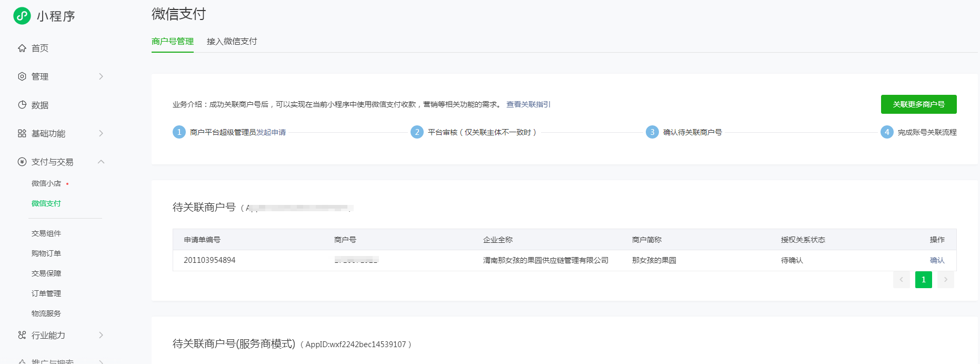
Task: Click application number 201103954894
Action: [209, 260]
